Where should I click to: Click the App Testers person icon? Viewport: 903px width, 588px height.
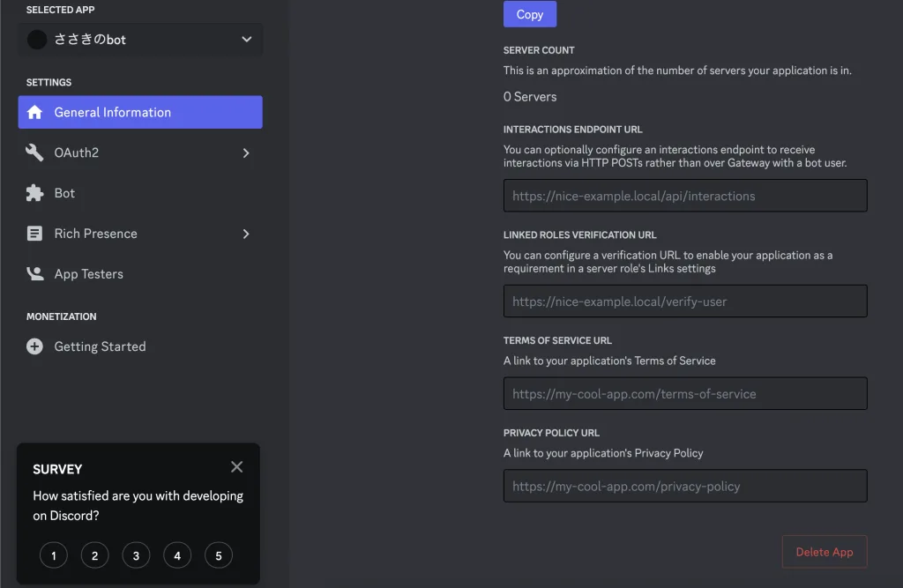(x=34, y=273)
